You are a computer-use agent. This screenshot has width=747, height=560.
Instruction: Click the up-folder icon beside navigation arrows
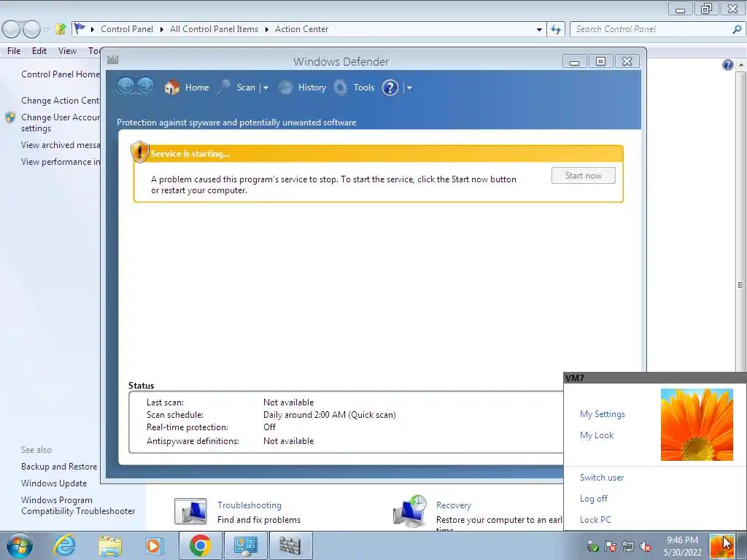pos(61,29)
